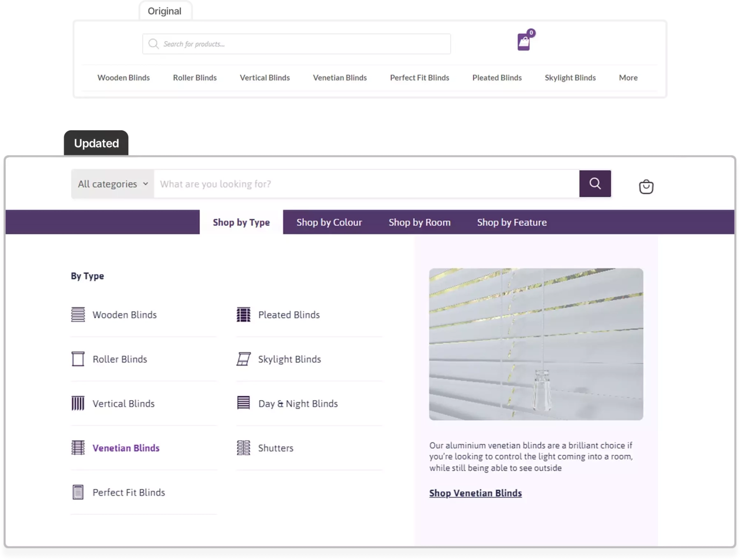The height and width of the screenshot is (560, 740).
Task: Select the Perfect Fit Blinds icon
Action: click(x=78, y=492)
